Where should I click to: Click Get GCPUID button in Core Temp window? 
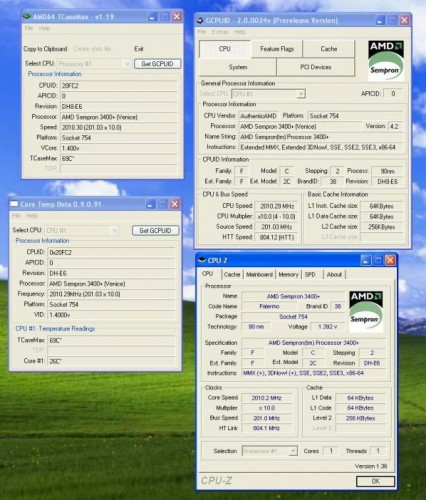[x=155, y=230]
